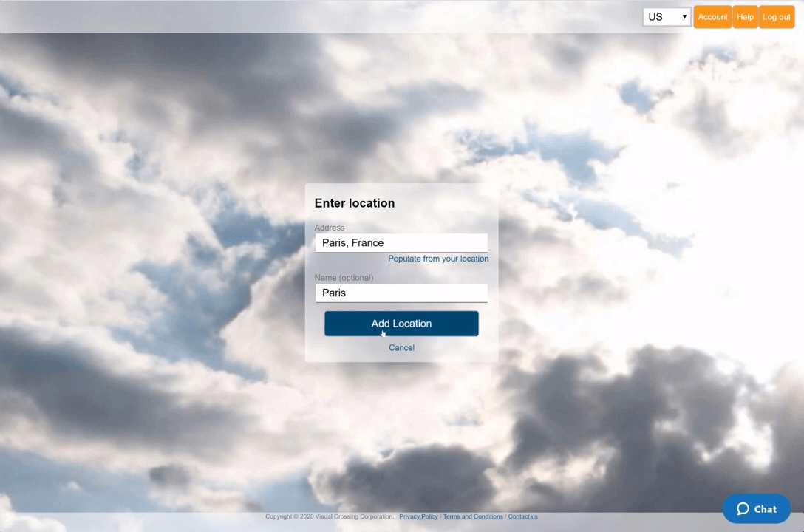Click the Visual Crossing copyright text
The height and width of the screenshot is (532, 804).
click(x=330, y=517)
